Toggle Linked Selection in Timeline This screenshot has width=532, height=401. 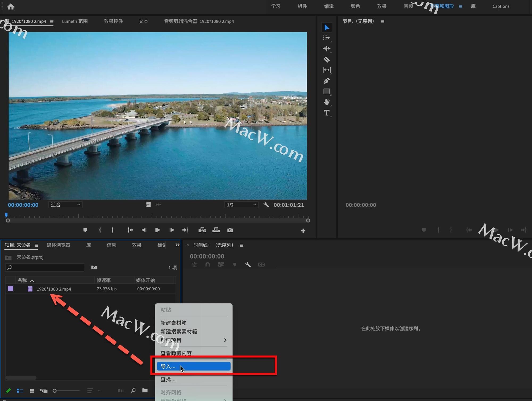click(221, 264)
